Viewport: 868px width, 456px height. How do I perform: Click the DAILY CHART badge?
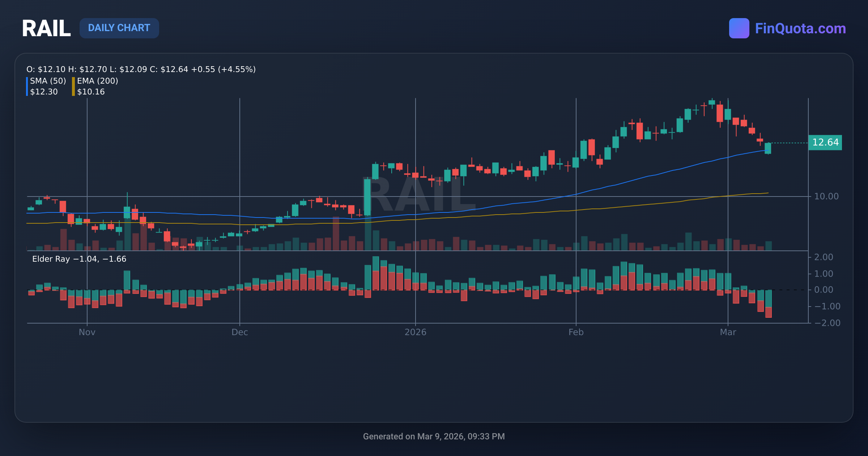pyautogui.click(x=119, y=28)
